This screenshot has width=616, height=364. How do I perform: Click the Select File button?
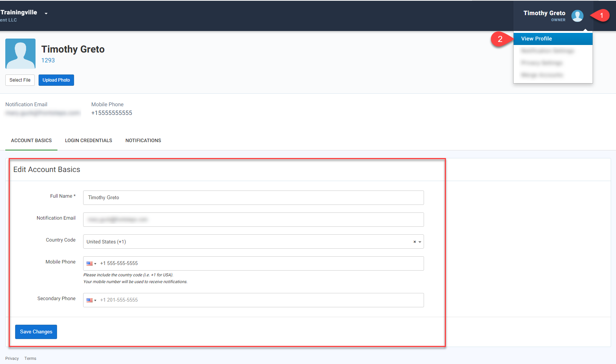pos(20,80)
